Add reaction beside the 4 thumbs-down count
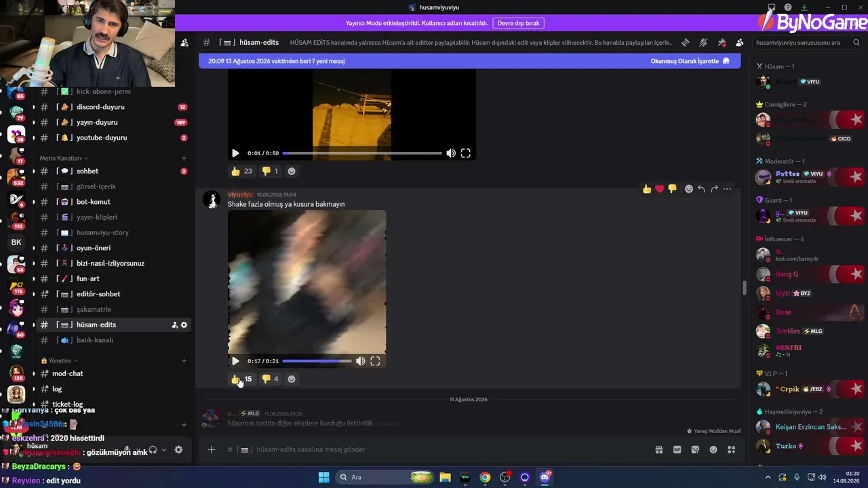 tap(292, 379)
